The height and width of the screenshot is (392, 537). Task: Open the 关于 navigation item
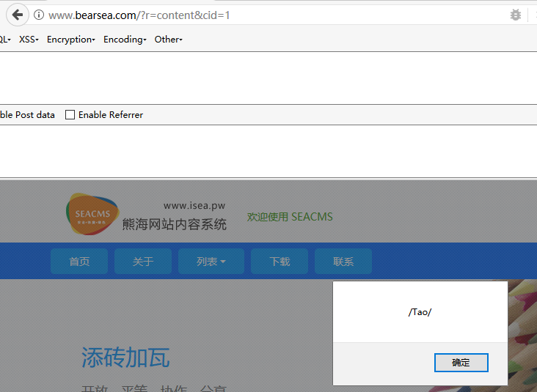click(x=143, y=262)
